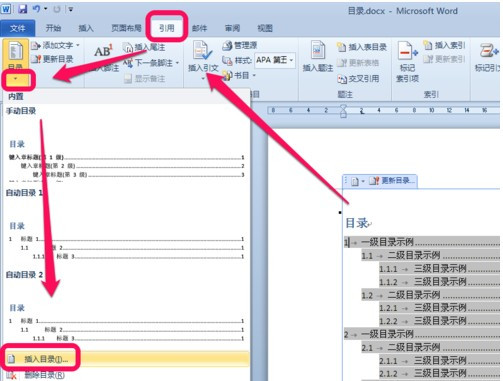Open the 页面布局 ribbon tab

click(126, 28)
